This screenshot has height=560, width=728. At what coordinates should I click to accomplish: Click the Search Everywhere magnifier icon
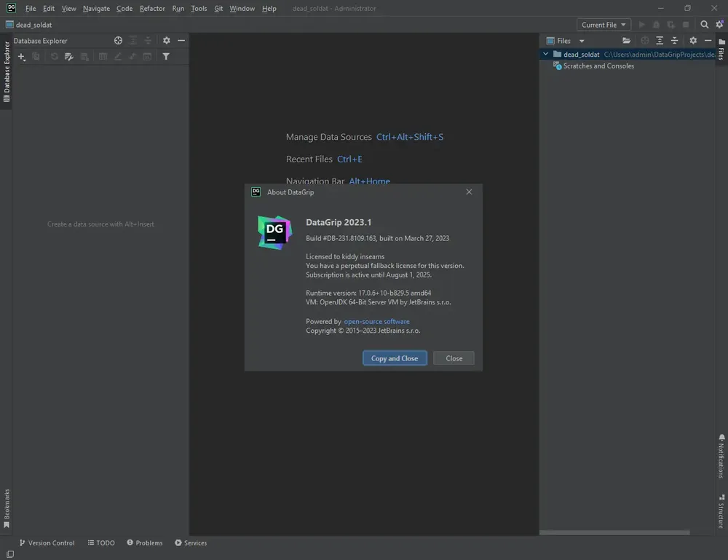point(704,25)
